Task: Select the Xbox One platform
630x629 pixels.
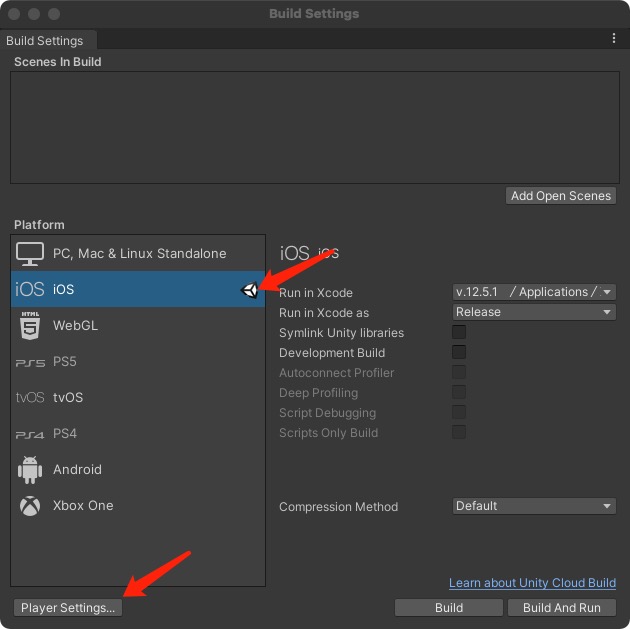Action: (138, 506)
